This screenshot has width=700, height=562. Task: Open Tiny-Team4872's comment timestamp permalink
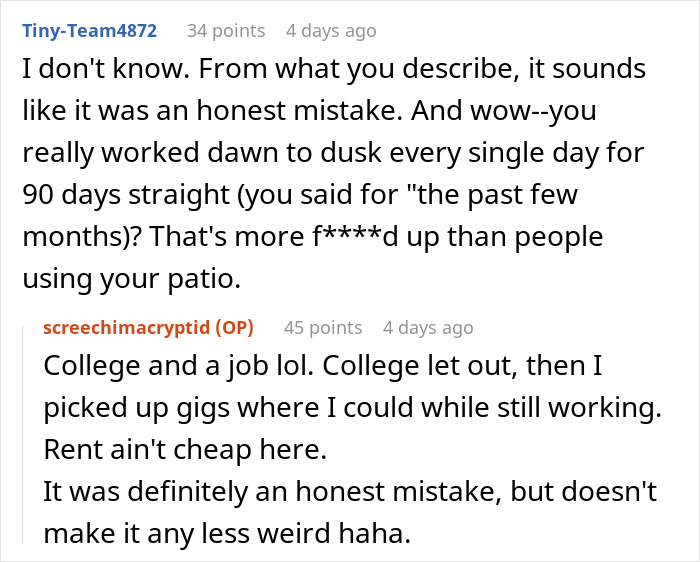pyautogui.click(x=330, y=30)
